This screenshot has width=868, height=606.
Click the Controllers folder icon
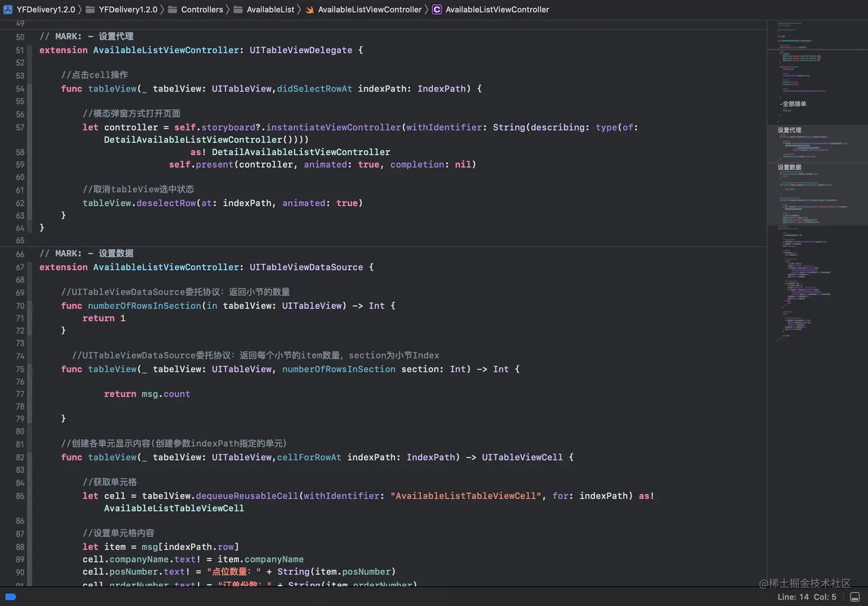point(172,9)
